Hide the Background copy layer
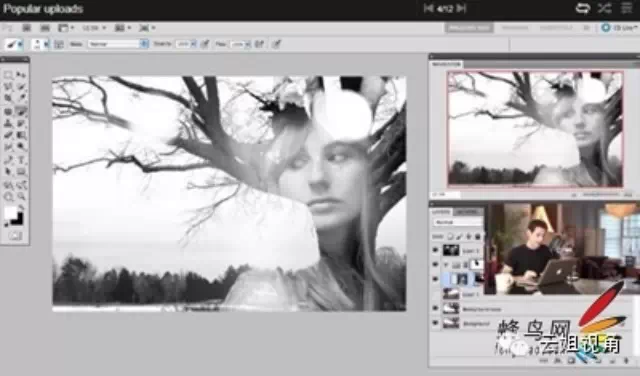This screenshot has height=376, width=640. click(436, 309)
